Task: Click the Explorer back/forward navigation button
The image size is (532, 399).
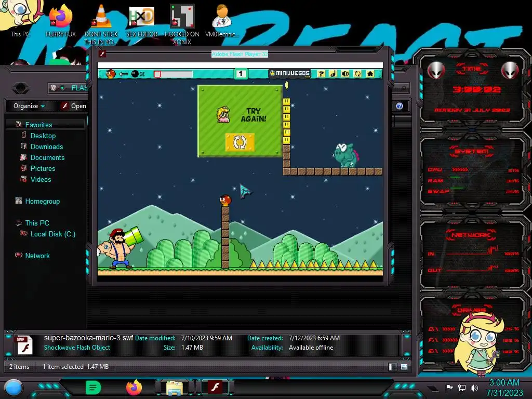Action: pos(21,88)
